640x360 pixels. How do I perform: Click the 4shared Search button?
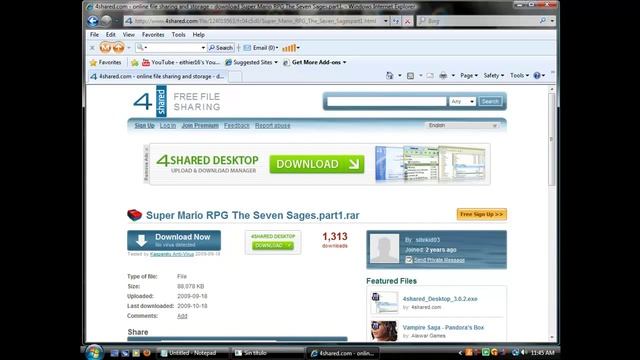click(490, 101)
